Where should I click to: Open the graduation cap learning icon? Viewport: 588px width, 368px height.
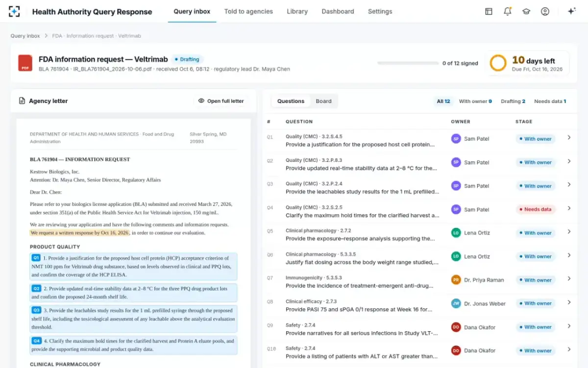click(526, 11)
